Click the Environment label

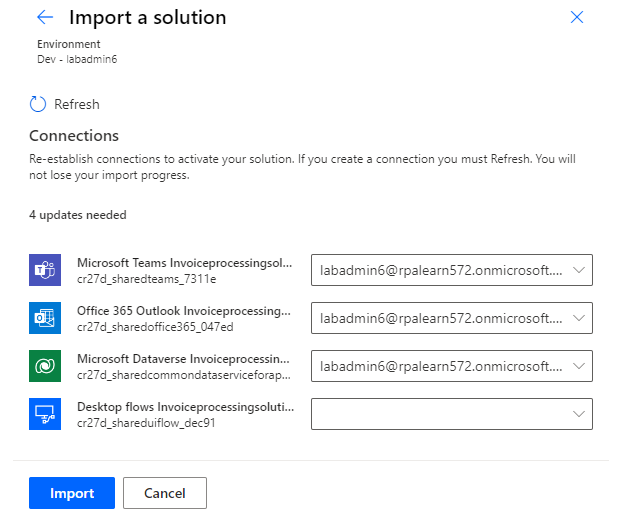coord(69,44)
